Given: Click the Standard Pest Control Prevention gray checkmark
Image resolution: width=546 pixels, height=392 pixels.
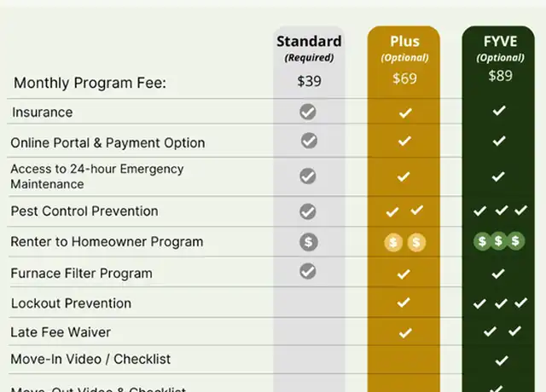Looking at the screenshot, I should [308, 211].
